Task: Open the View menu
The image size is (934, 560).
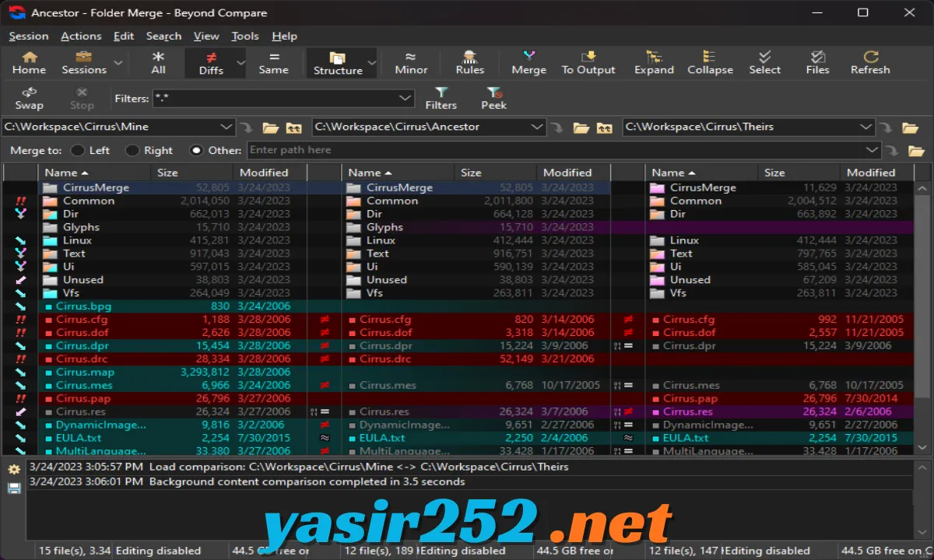Action: [206, 36]
